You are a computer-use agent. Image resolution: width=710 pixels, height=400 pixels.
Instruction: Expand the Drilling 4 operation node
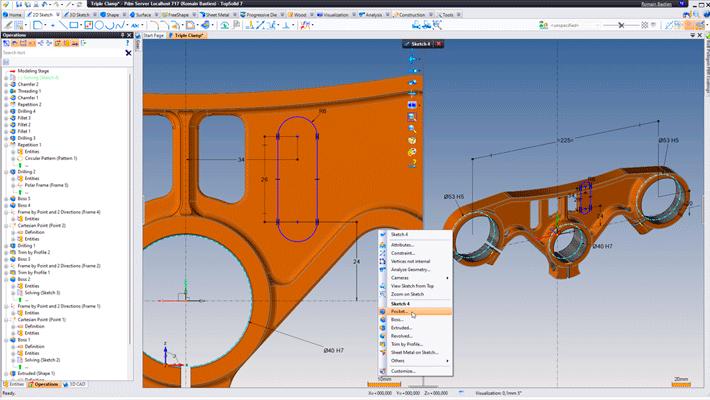(x=6, y=111)
